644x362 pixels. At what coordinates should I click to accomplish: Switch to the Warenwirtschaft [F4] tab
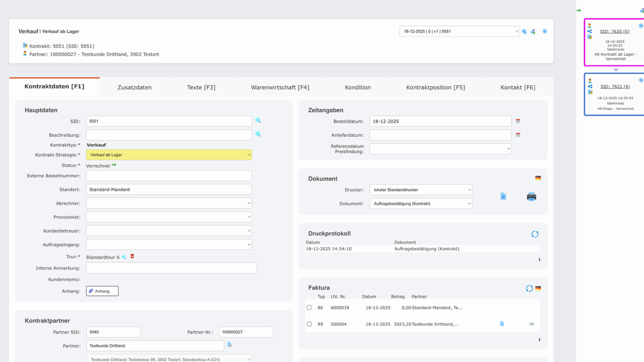[280, 87]
